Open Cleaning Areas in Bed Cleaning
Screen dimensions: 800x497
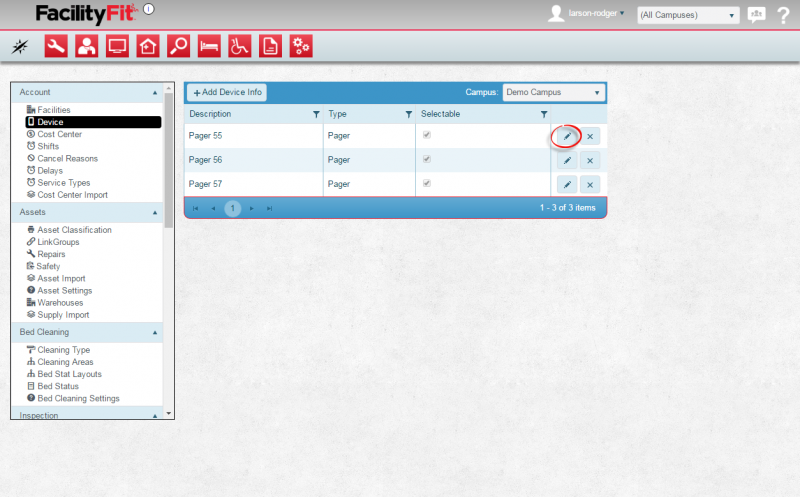pyautogui.click(x=65, y=362)
